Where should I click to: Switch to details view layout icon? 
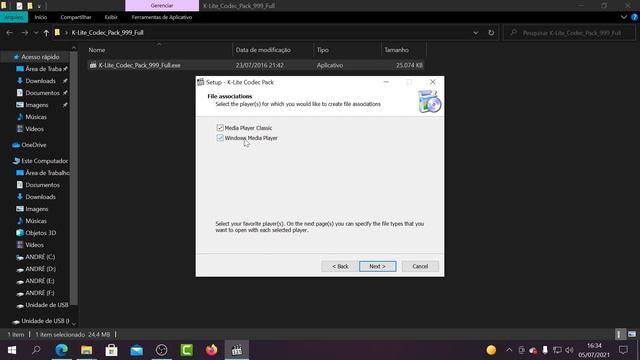(x=620, y=334)
